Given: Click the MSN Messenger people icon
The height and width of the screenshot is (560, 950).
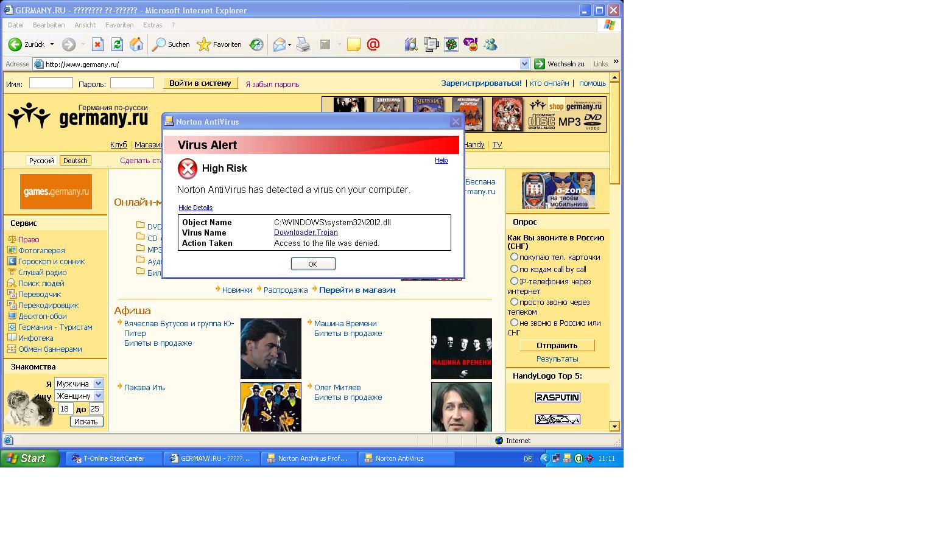Looking at the screenshot, I should [490, 44].
